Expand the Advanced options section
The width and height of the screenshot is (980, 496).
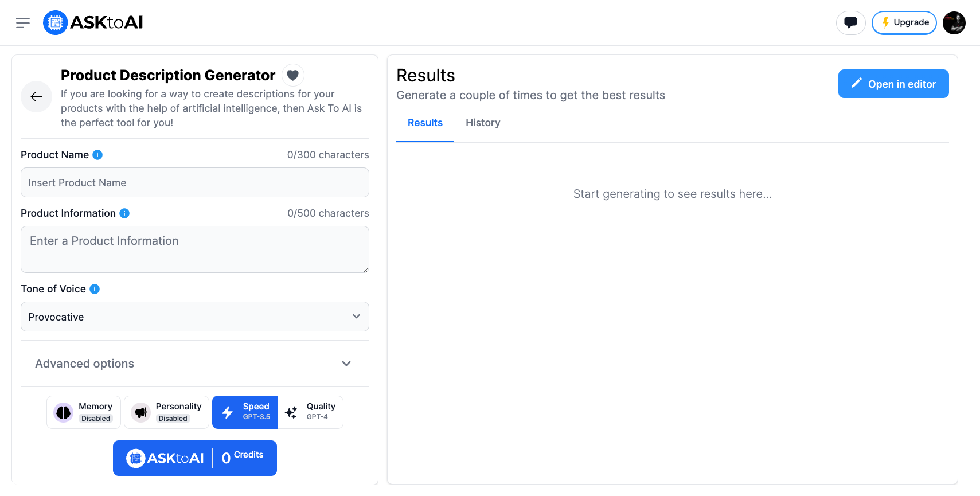[195, 364]
